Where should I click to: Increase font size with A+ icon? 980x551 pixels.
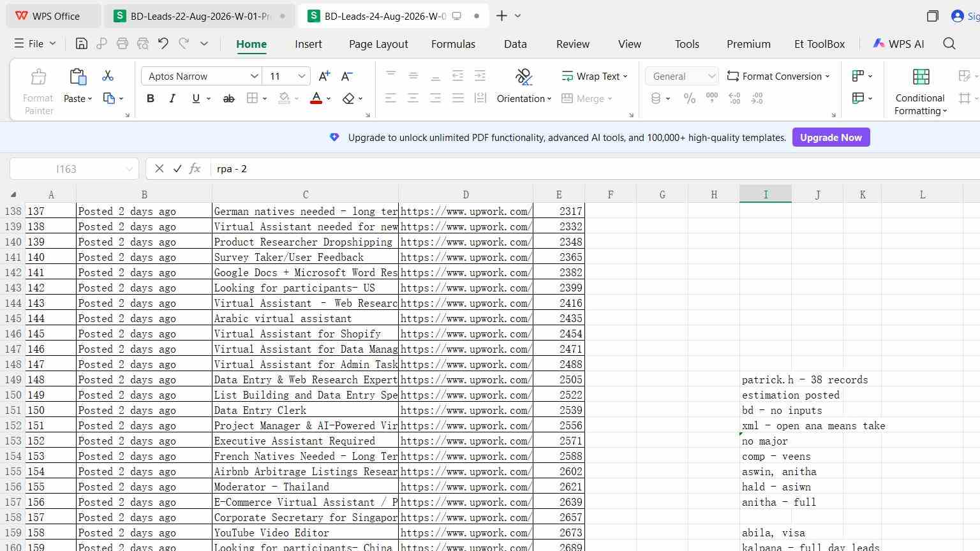(324, 76)
